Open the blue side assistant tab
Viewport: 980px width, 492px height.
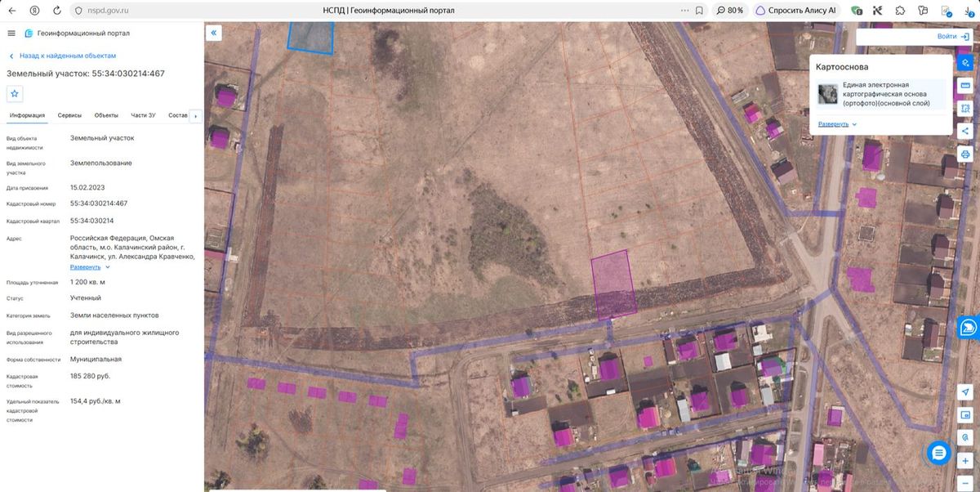point(969,328)
